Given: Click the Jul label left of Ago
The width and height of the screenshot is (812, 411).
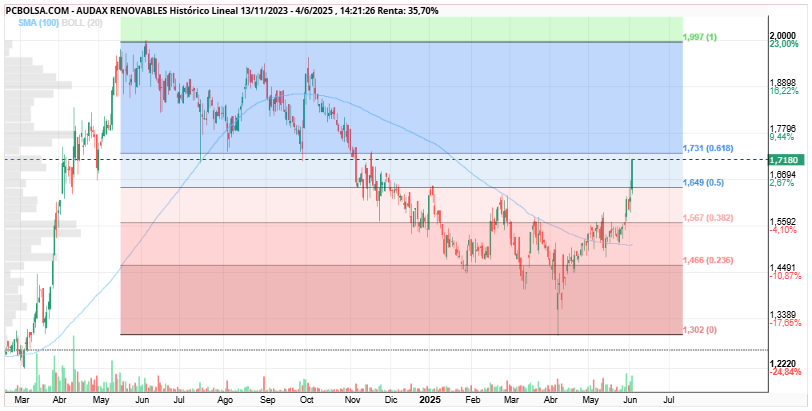Looking at the screenshot, I should pyautogui.click(x=180, y=400).
